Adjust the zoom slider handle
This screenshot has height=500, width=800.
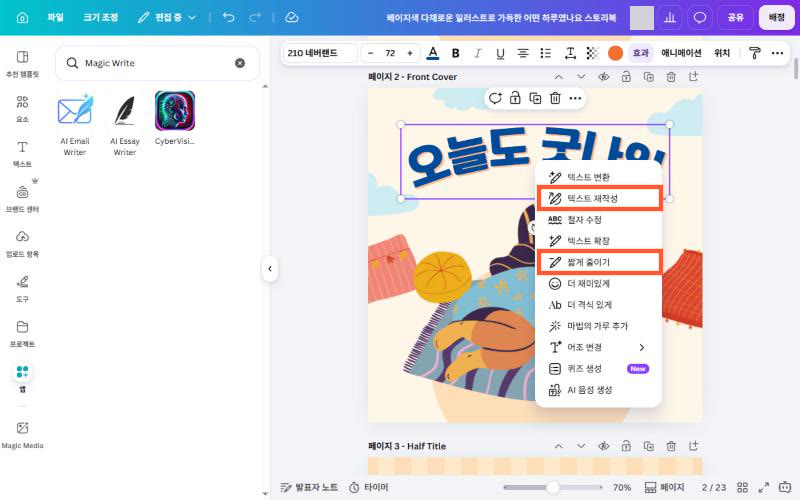553,488
